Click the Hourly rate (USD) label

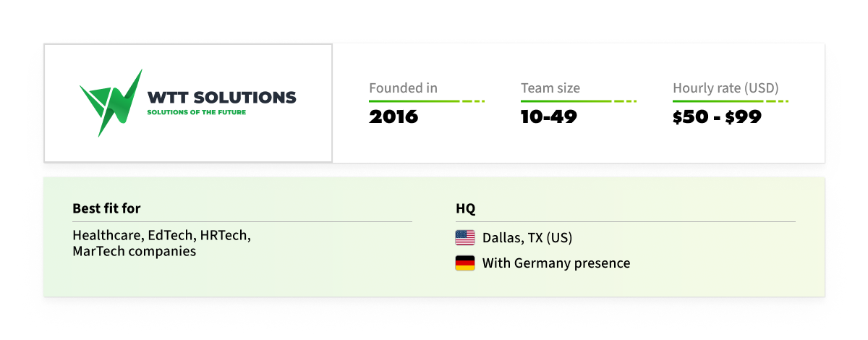(726, 88)
